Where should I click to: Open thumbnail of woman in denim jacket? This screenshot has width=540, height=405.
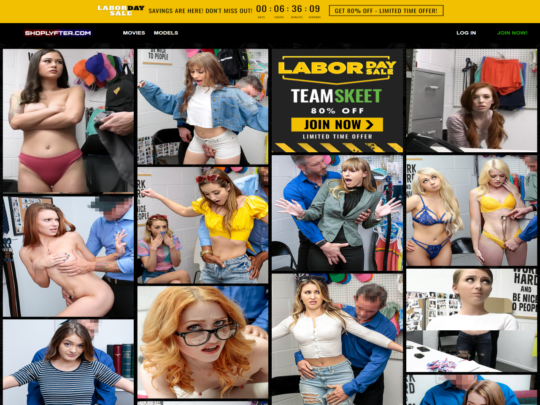coord(202,106)
